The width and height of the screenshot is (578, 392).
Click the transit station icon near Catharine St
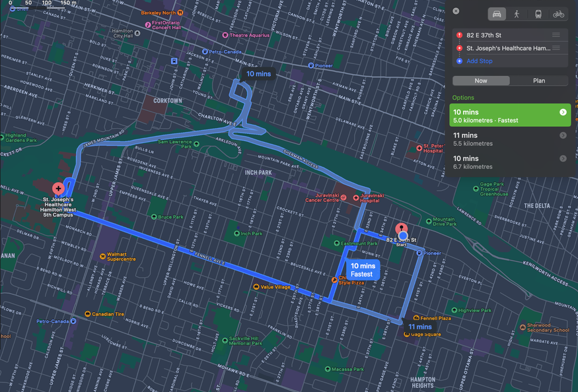[174, 61]
